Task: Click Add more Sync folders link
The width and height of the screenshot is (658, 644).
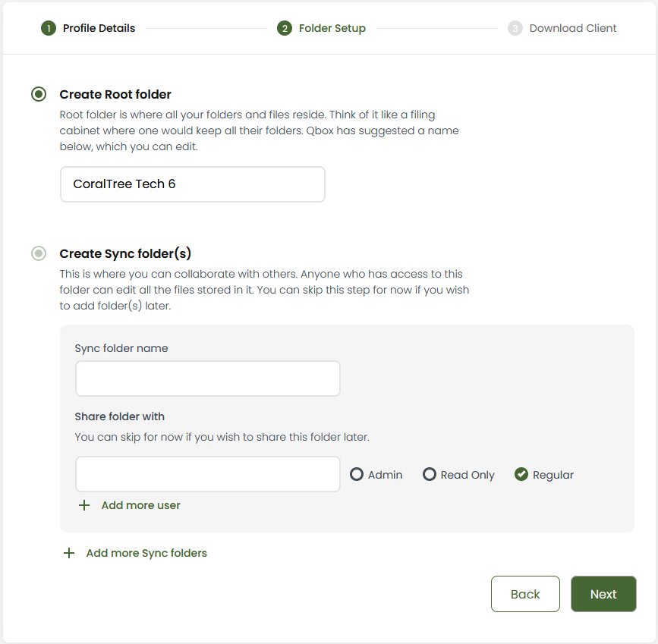Action: (x=146, y=553)
